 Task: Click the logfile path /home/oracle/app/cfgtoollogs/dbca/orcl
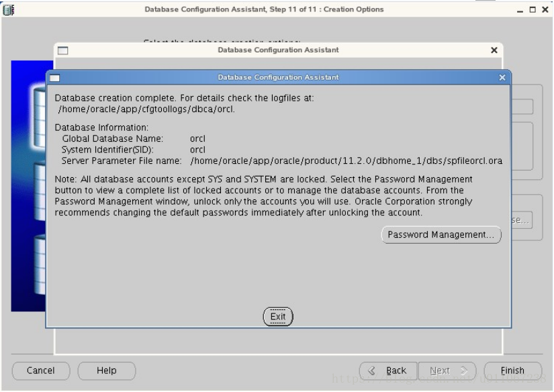(x=146, y=109)
